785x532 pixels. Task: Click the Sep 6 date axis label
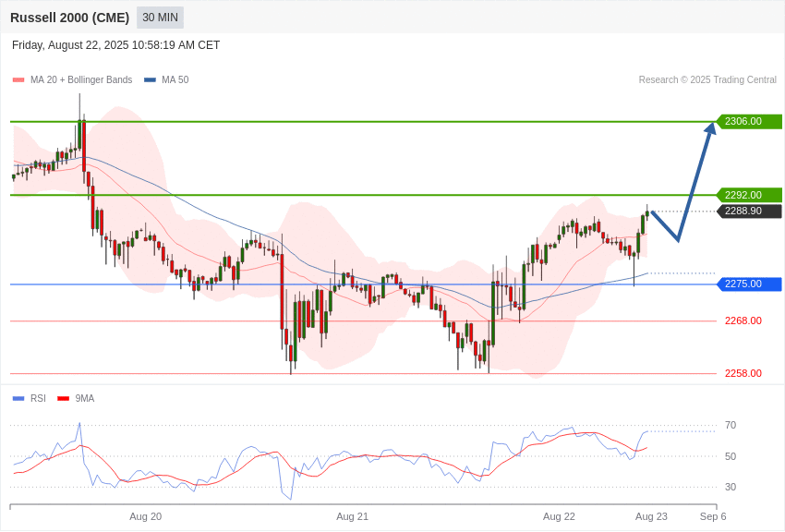(713, 516)
